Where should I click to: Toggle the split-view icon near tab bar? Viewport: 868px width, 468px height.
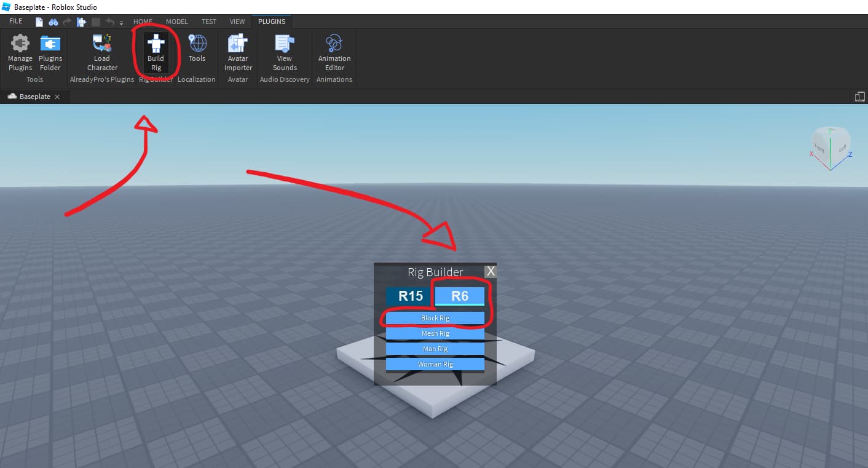pyautogui.click(x=859, y=97)
